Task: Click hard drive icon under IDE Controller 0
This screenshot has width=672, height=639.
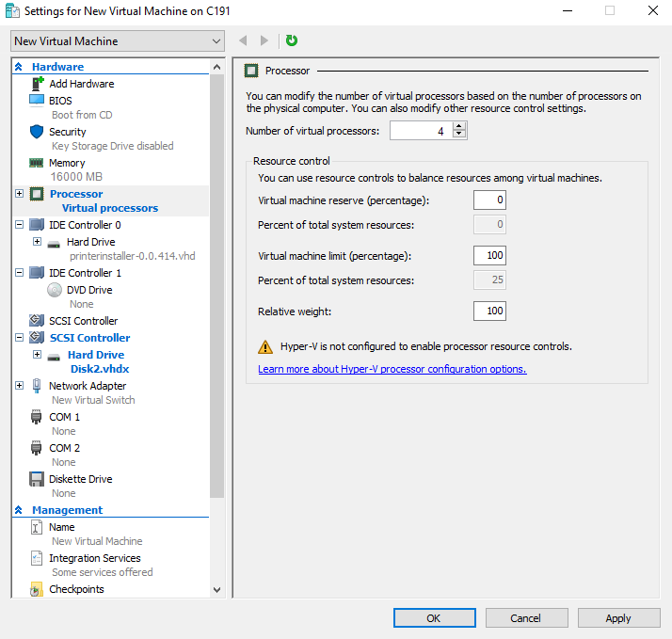Action: [x=54, y=245]
